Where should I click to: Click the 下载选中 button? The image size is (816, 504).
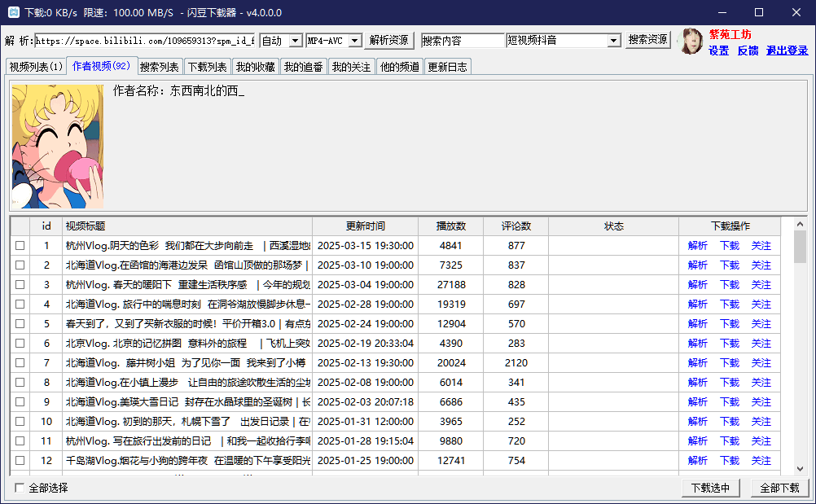710,488
